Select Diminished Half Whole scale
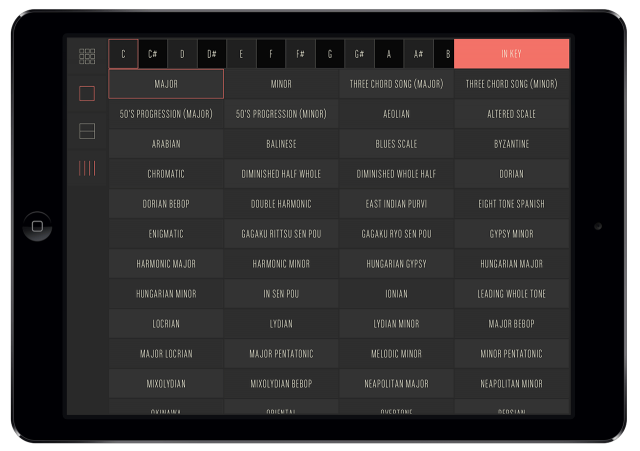Viewport: 640px width, 451px height. (281, 174)
